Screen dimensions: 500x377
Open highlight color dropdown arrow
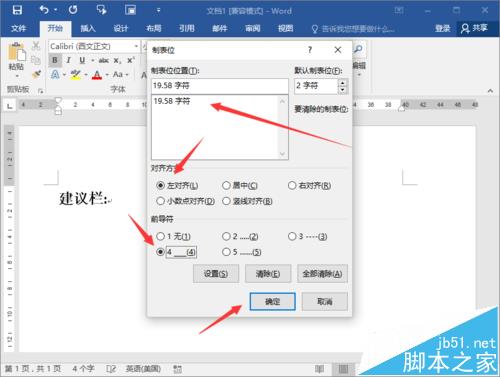pos(86,75)
